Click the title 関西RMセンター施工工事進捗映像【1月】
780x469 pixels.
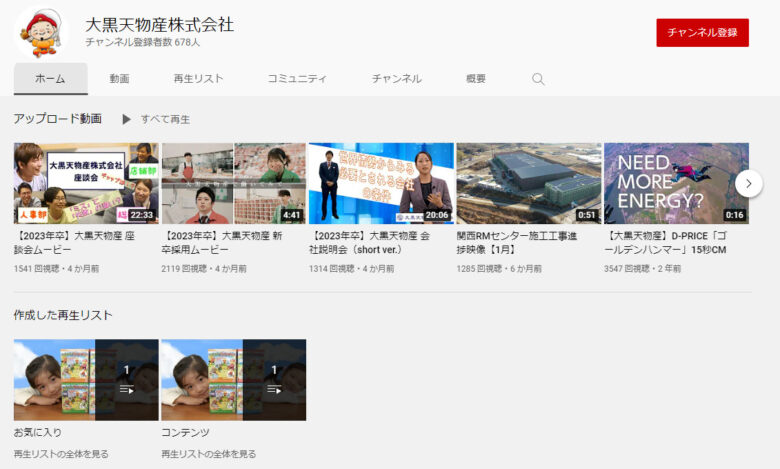click(x=517, y=243)
